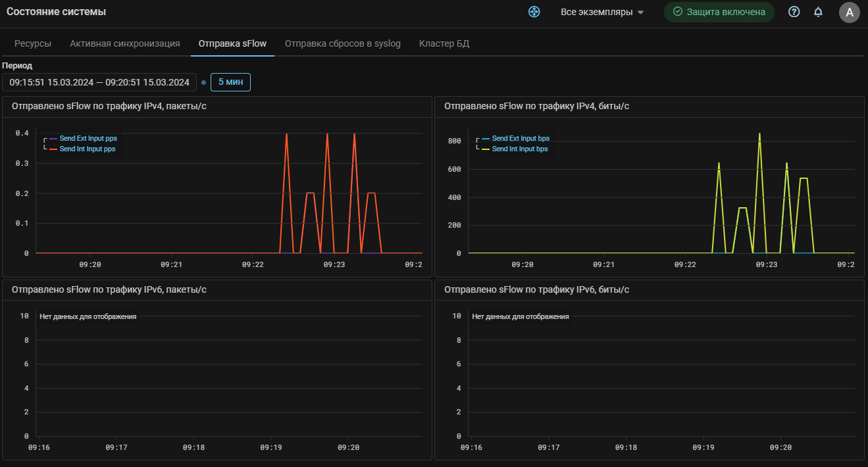Toggle Send Ext Input pps series
The width and height of the screenshot is (868, 467).
point(88,139)
